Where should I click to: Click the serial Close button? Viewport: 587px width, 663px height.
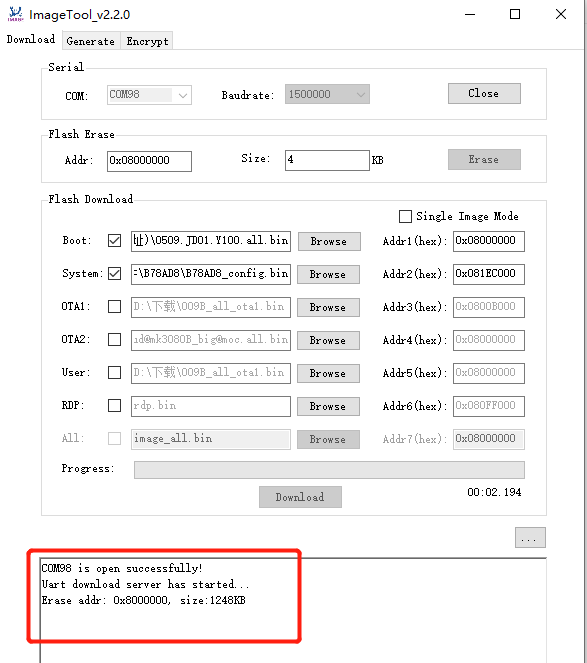pyautogui.click(x=484, y=93)
